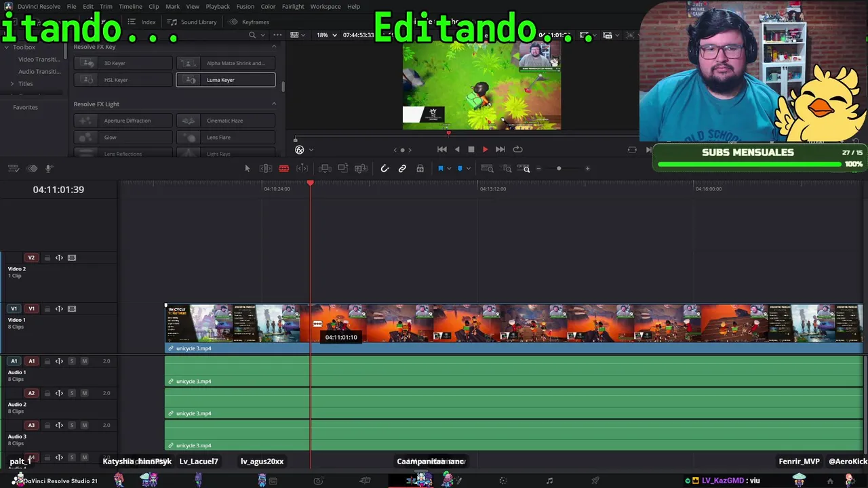Image resolution: width=868 pixels, height=488 pixels.
Task: Select Audio Transitions in Toolbox
Action: click(x=39, y=72)
